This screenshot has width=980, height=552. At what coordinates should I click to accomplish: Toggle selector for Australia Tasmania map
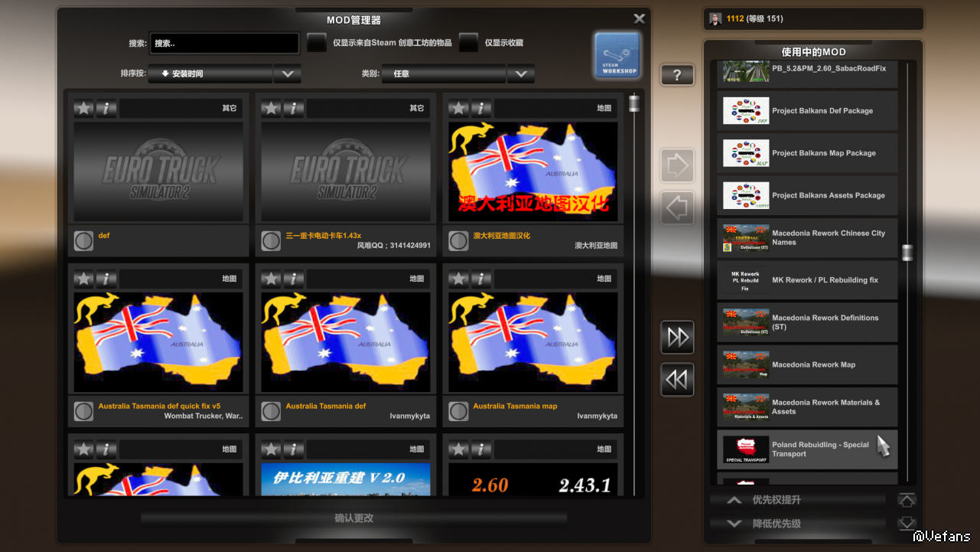pyautogui.click(x=458, y=411)
